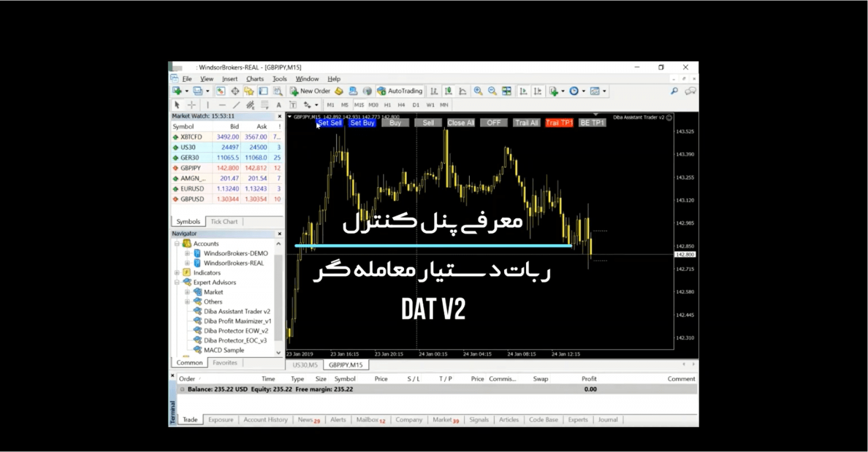This screenshot has width=868, height=452.
Task: Select the trendline drawing tool
Action: [x=236, y=105]
